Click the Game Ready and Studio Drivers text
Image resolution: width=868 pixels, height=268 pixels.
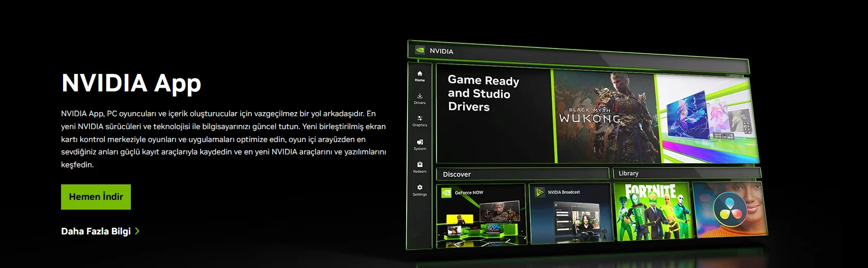coord(483,93)
